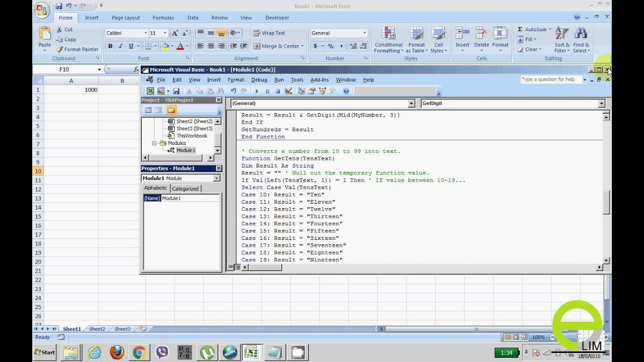Toggle Underline formatting in the ribbon
The image size is (644, 362).
pyautogui.click(x=131, y=46)
